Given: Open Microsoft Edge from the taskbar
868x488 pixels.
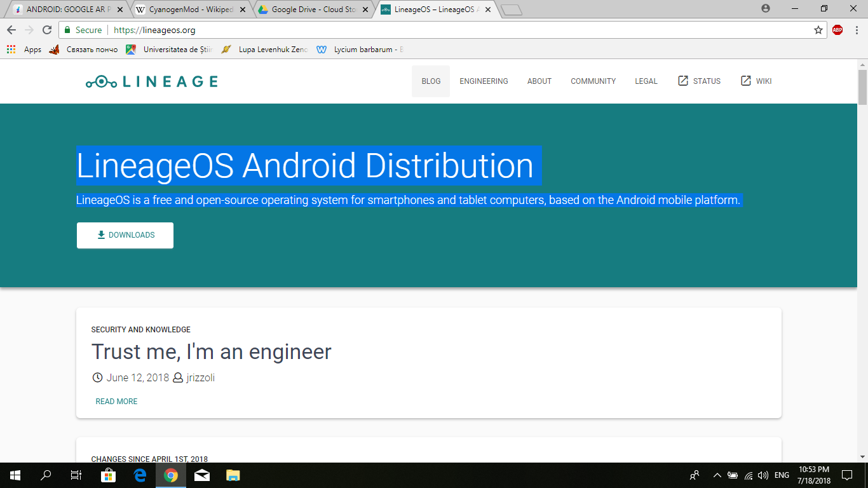Looking at the screenshot, I should tap(140, 475).
